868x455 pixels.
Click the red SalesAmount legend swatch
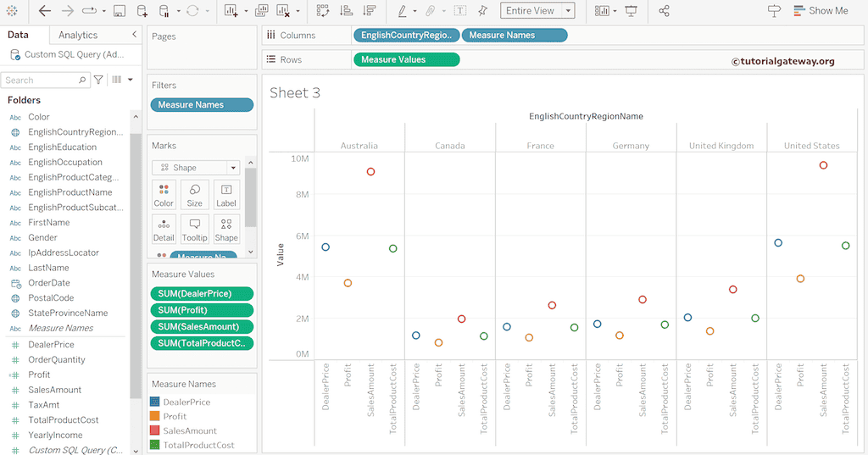155,430
